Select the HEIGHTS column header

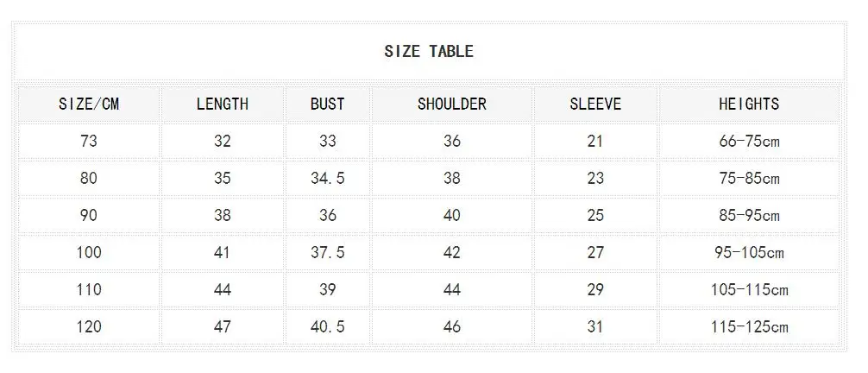coord(749,104)
